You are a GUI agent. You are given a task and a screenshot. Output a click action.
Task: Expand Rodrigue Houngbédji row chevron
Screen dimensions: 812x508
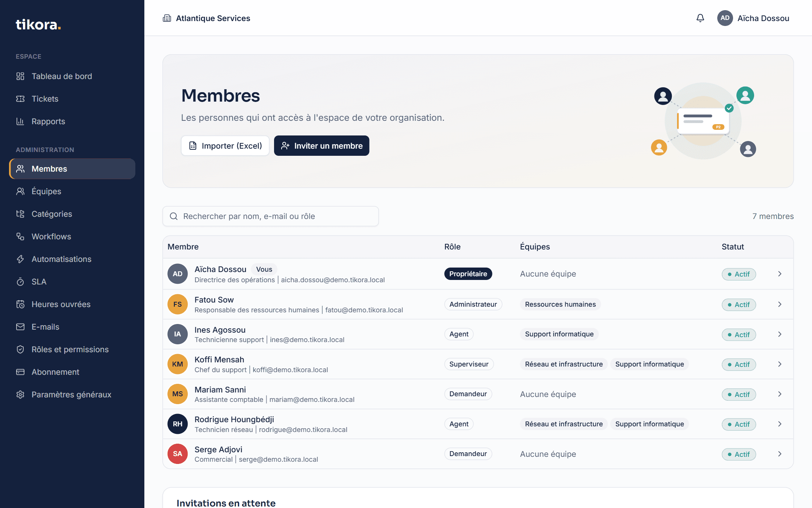[x=780, y=424]
